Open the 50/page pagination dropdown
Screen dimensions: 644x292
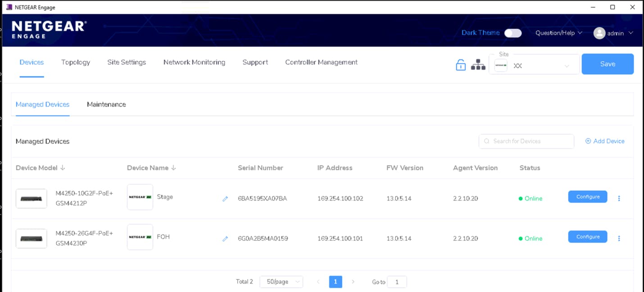coord(281,281)
